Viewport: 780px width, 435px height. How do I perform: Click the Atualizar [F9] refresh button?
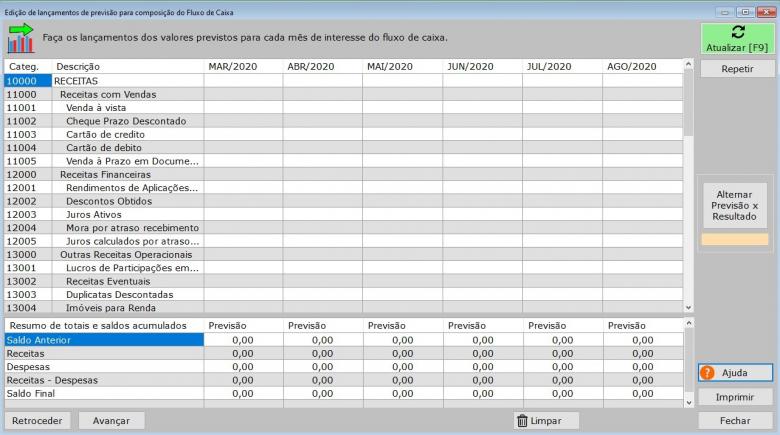point(736,39)
